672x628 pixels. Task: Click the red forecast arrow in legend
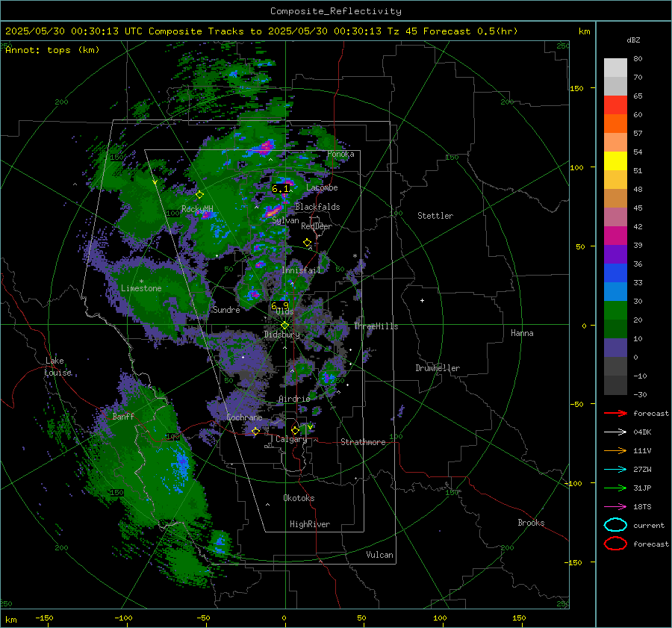pos(615,413)
